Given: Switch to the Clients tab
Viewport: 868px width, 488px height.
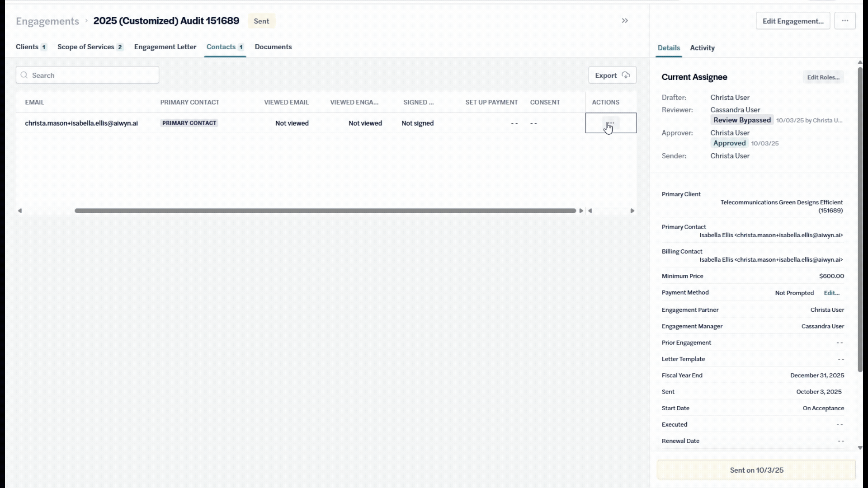Looking at the screenshot, I should point(31,47).
